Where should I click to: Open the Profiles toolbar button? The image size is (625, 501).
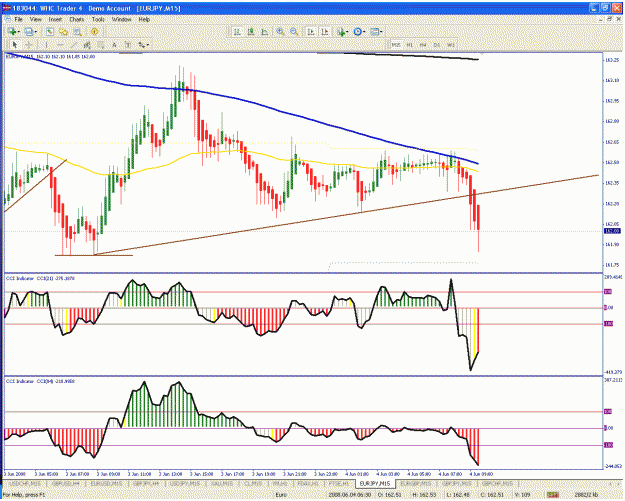point(28,31)
